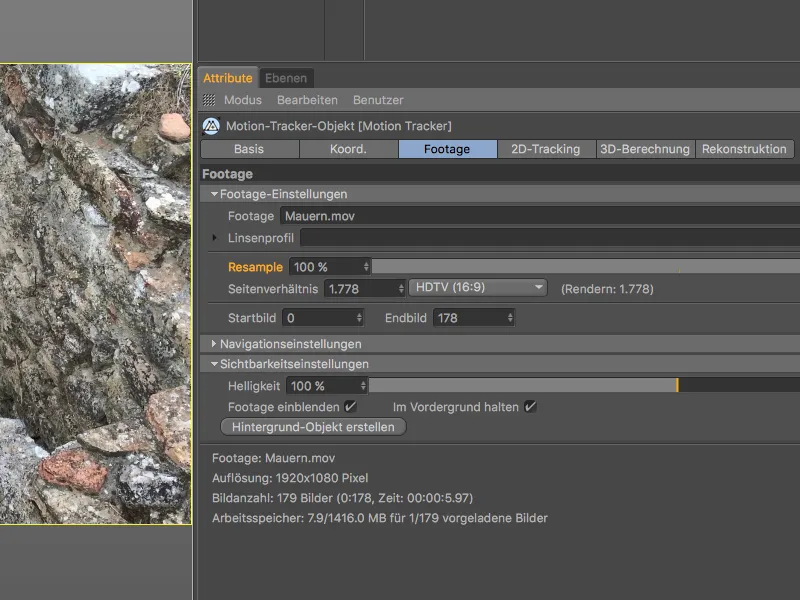
Task: Expand the Linsenprofil disclosure triangle
Action: point(214,238)
